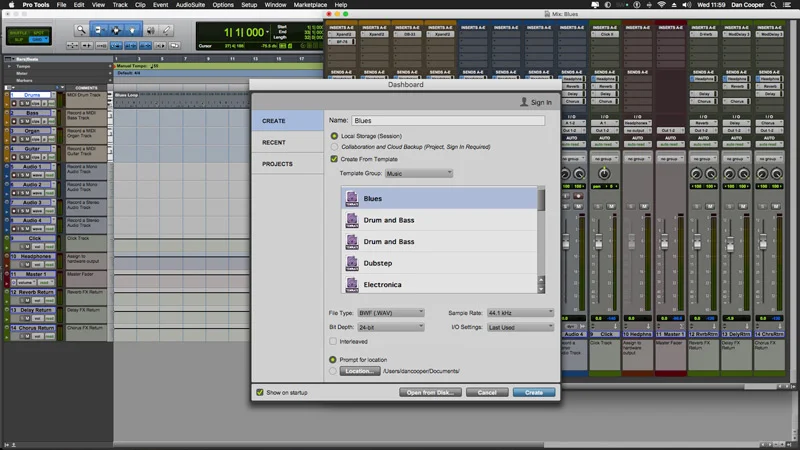
Task: Expand the Tempo ruler triangle
Action: click(9, 66)
